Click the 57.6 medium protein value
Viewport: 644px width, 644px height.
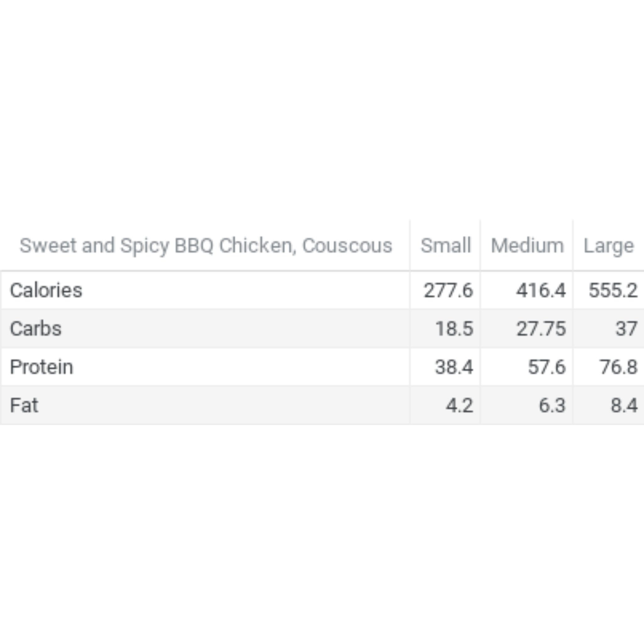click(x=547, y=367)
